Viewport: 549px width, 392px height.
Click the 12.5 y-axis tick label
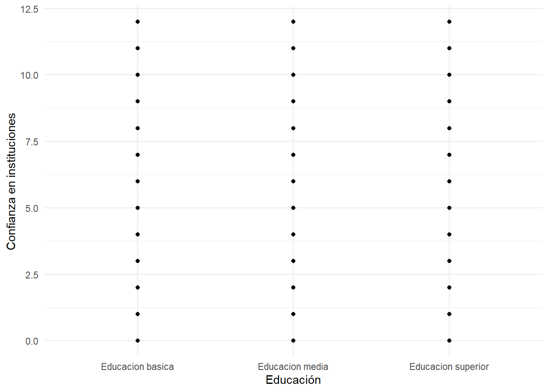point(29,9)
